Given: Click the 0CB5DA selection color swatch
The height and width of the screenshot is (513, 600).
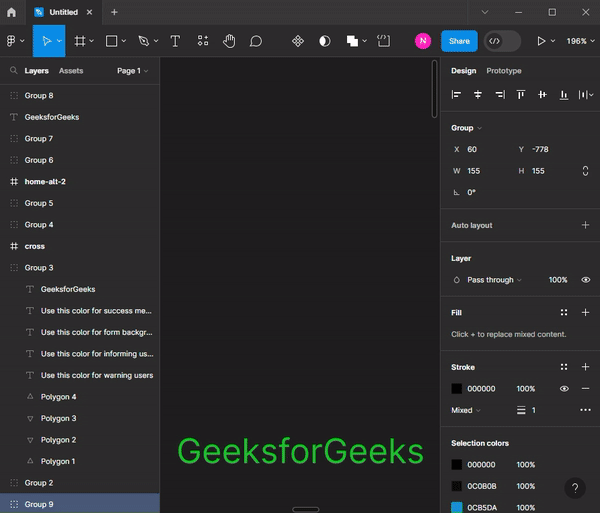Looking at the screenshot, I should (457, 507).
